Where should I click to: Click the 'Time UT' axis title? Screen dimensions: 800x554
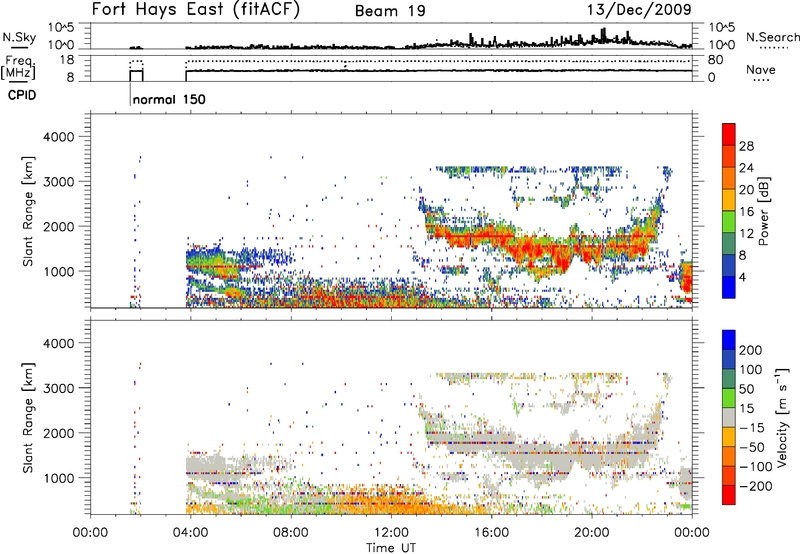point(391,547)
